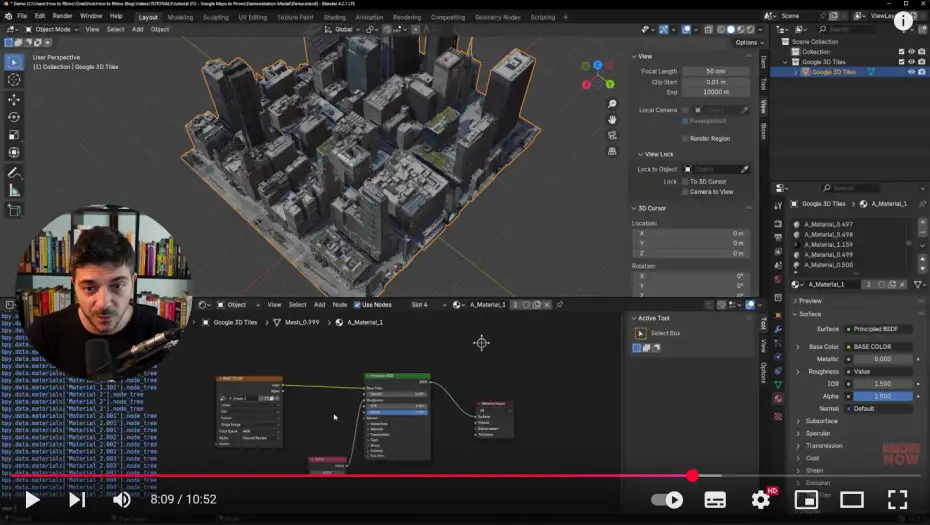Open the File menu
Viewport: 930px width, 525px height.
22,16
